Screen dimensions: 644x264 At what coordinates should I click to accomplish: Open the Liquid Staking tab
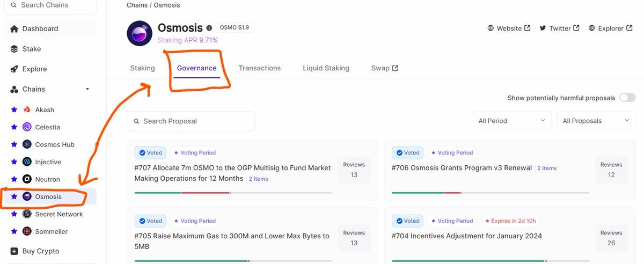326,68
